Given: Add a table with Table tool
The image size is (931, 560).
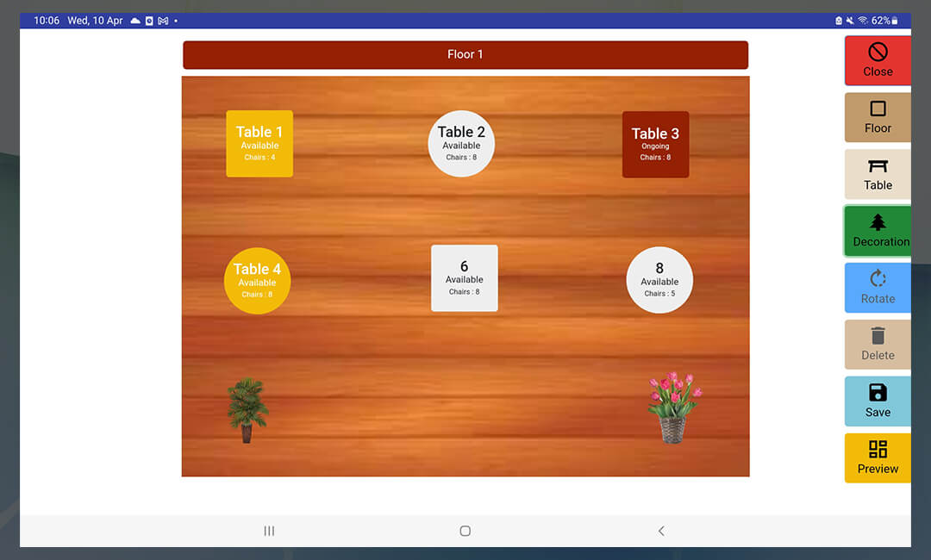Looking at the screenshot, I should [x=878, y=174].
